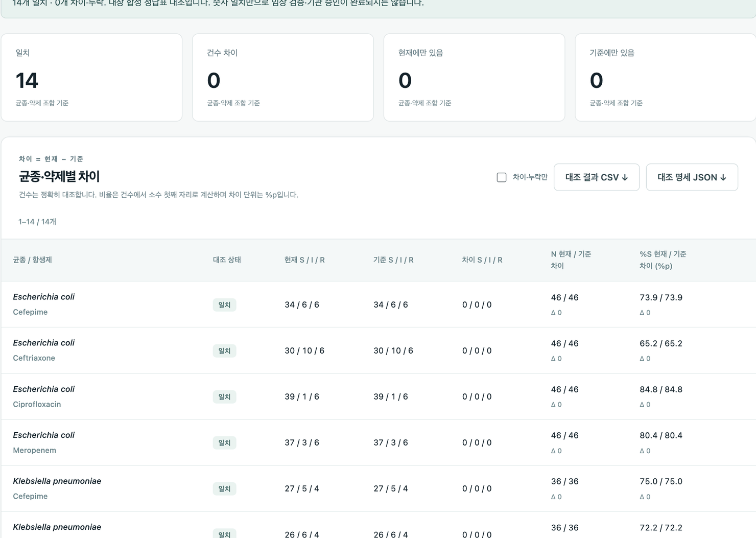This screenshot has width=756, height=538.
Task: Click the 현재 S / I / R header
Action: tap(304, 260)
